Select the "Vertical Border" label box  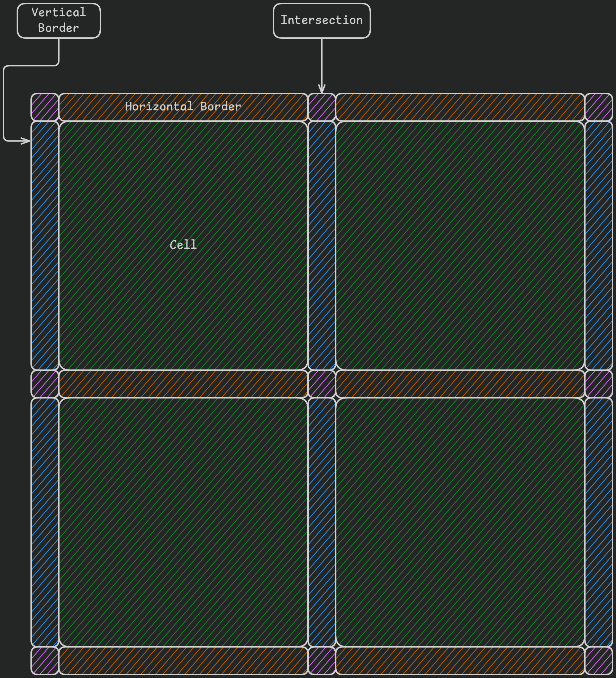pos(59,21)
